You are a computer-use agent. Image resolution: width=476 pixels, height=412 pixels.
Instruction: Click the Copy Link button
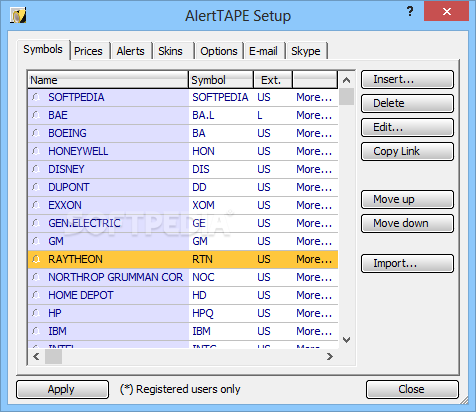click(407, 151)
